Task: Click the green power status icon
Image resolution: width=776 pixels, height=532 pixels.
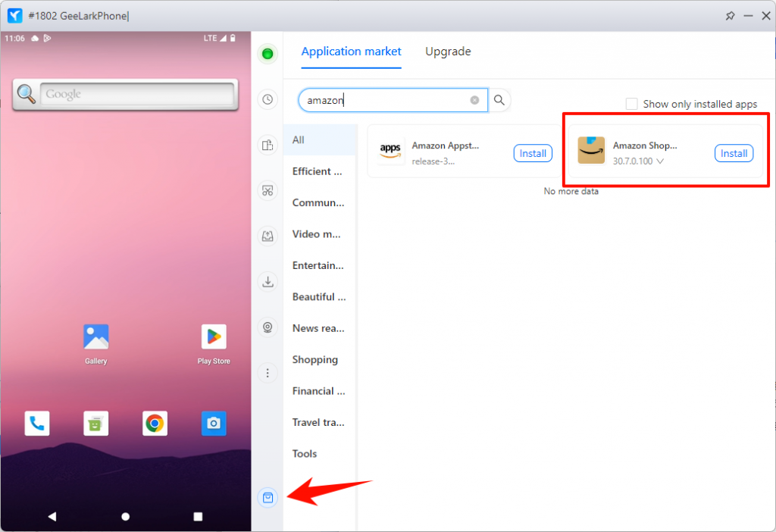Action: pos(268,54)
